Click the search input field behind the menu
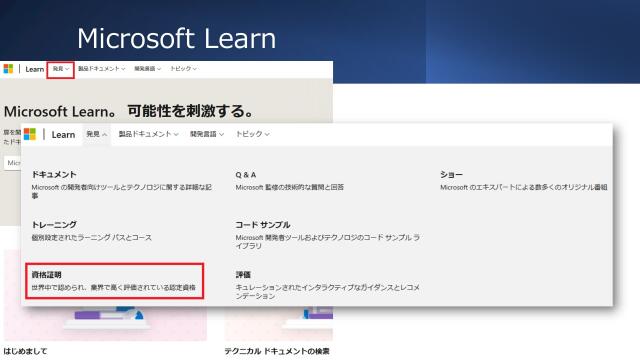This screenshot has height=360, width=640. pyautogui.click(x=13, y=162)
